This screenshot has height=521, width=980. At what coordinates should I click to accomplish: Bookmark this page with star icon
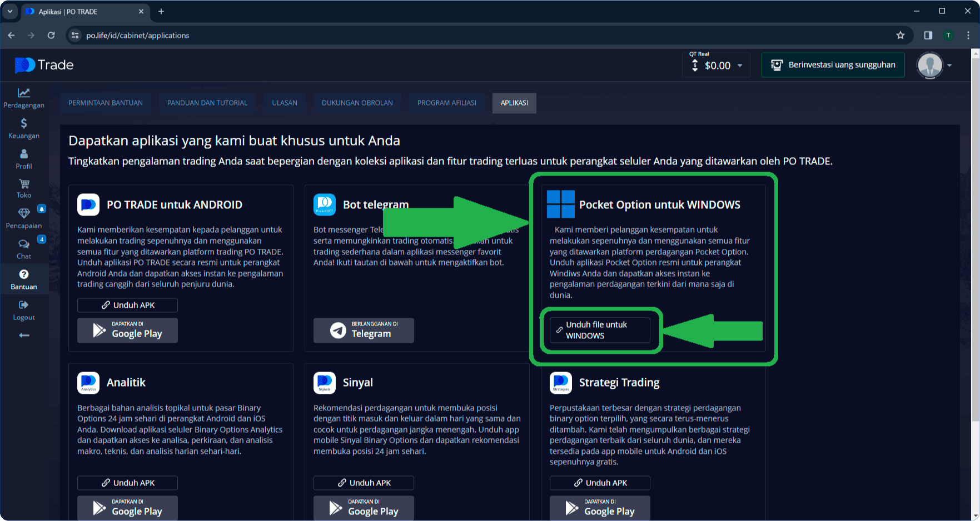[x=901, y=35]
